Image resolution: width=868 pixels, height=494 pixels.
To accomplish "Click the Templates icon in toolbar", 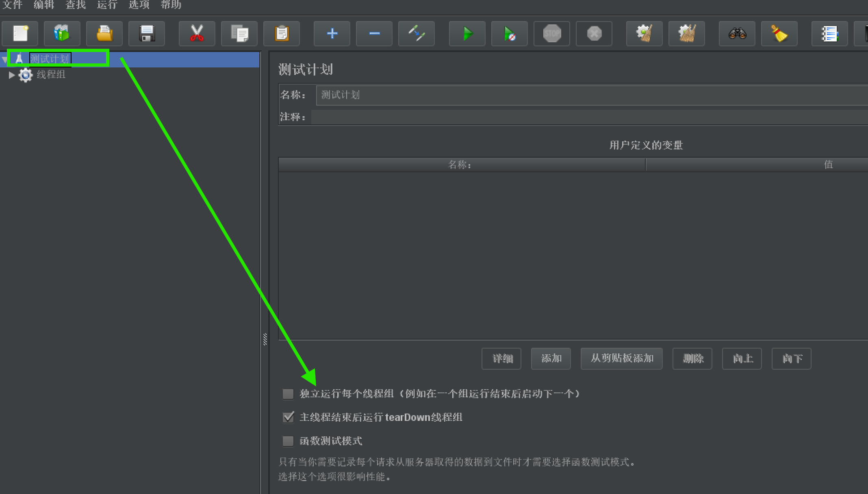I will coord(62,34).
